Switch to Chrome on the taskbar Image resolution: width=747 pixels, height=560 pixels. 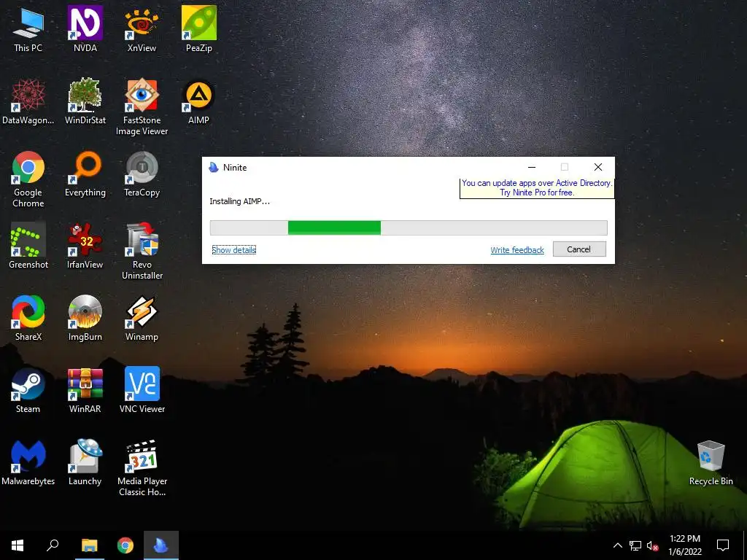[125, 545]
